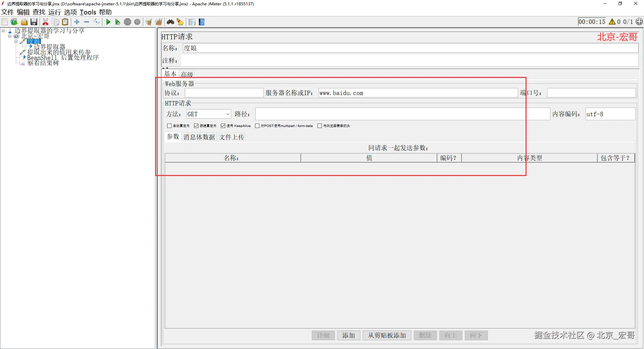Enable the 自动重定向 checkbox
This screenshot has height=349, width=644.
(169, 126)
